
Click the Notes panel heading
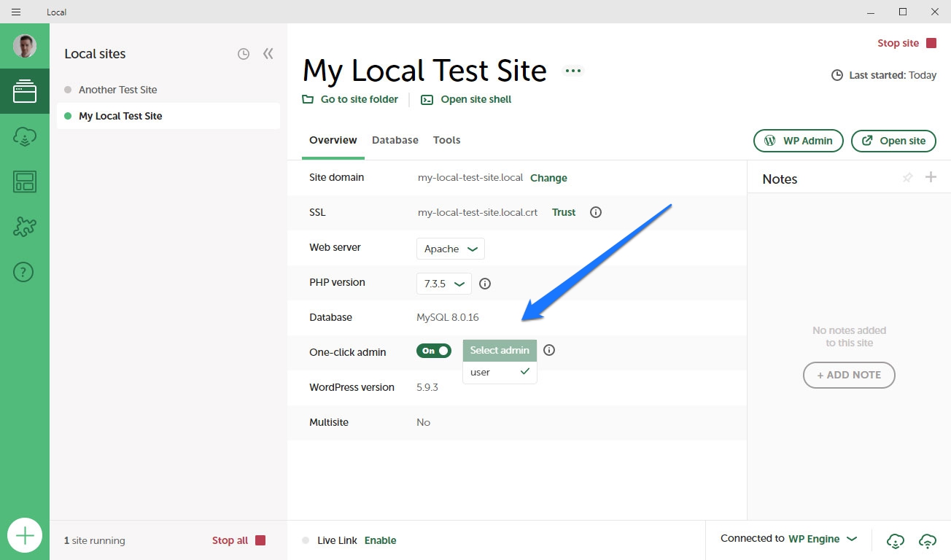click(780, 179)
